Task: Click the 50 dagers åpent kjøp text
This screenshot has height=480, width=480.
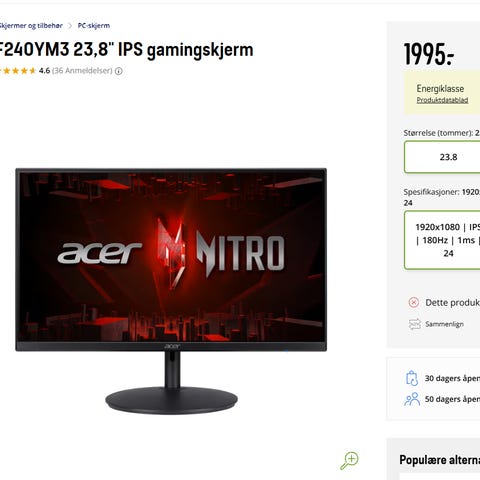Action: point(452,399)
